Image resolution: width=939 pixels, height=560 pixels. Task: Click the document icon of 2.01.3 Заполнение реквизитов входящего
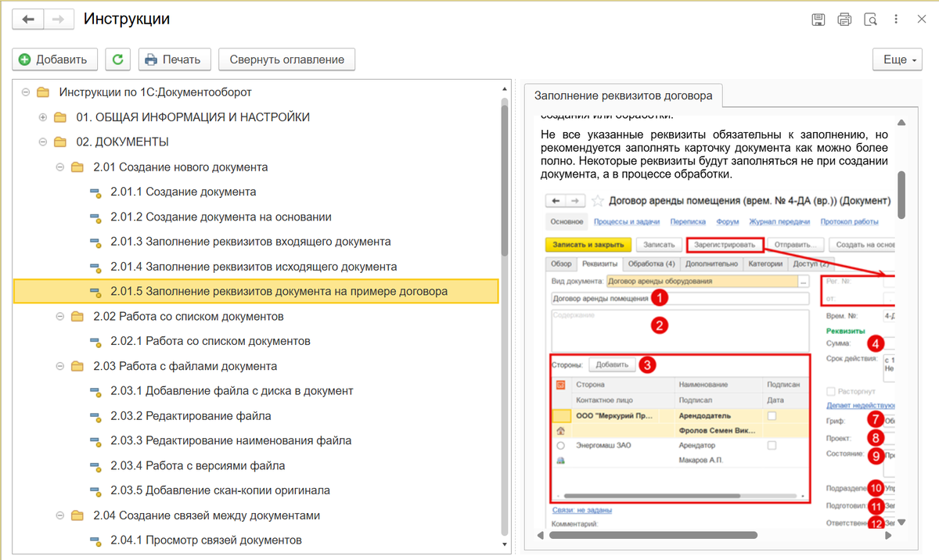[x=95, y=242]
